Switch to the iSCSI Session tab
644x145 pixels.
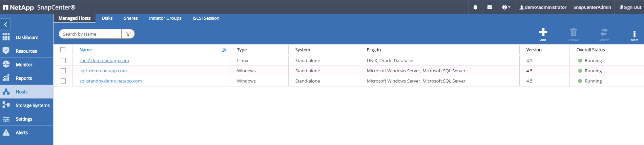point(206,18)
